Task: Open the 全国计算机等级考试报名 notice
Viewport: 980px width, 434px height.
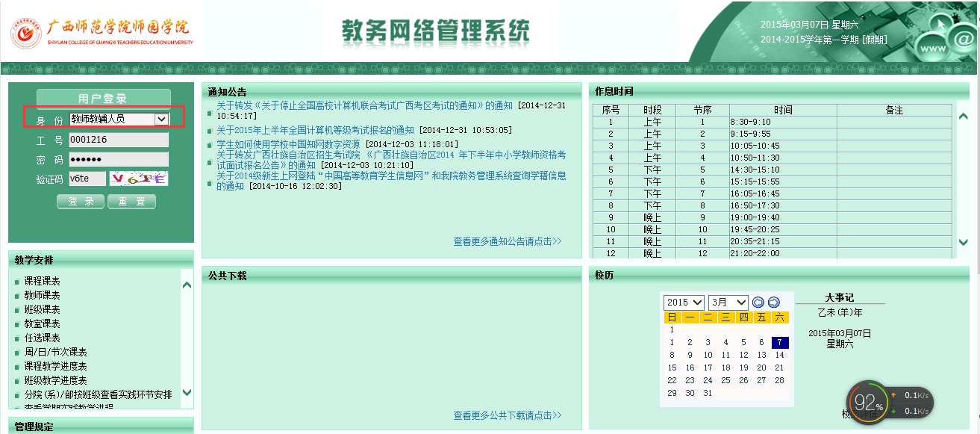Action: tap(315, 130)
